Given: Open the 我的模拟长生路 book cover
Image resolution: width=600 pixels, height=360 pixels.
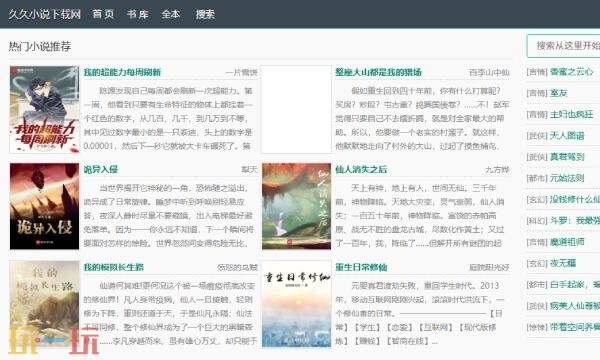Looking at the screenshot, I should pyautogui.click(x=44, y=304).
